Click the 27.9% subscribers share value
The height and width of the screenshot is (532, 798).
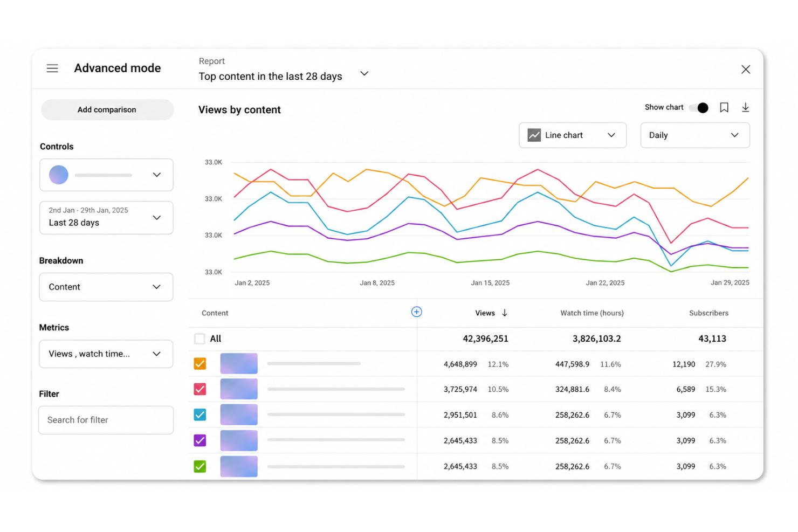[x=716, y=364]
